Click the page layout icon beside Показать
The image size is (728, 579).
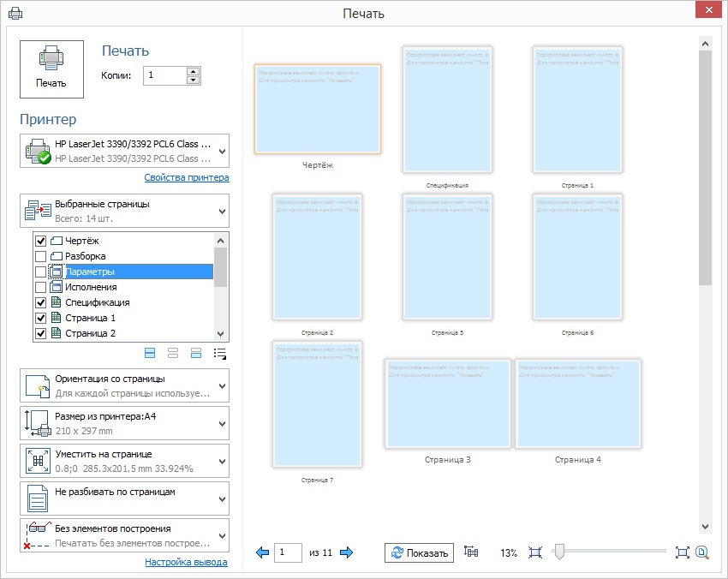470,552
